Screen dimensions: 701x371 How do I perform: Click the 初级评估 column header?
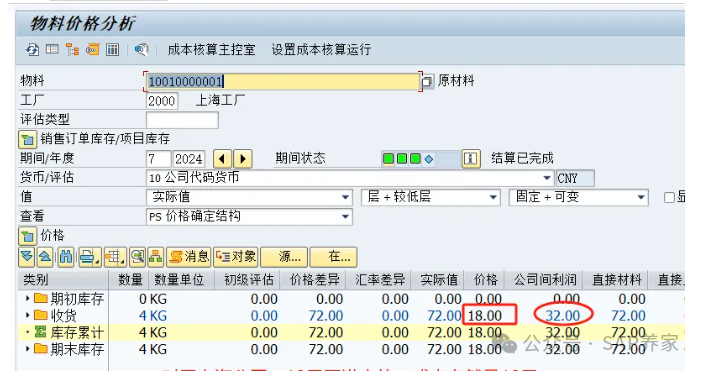tap(248, 280)
